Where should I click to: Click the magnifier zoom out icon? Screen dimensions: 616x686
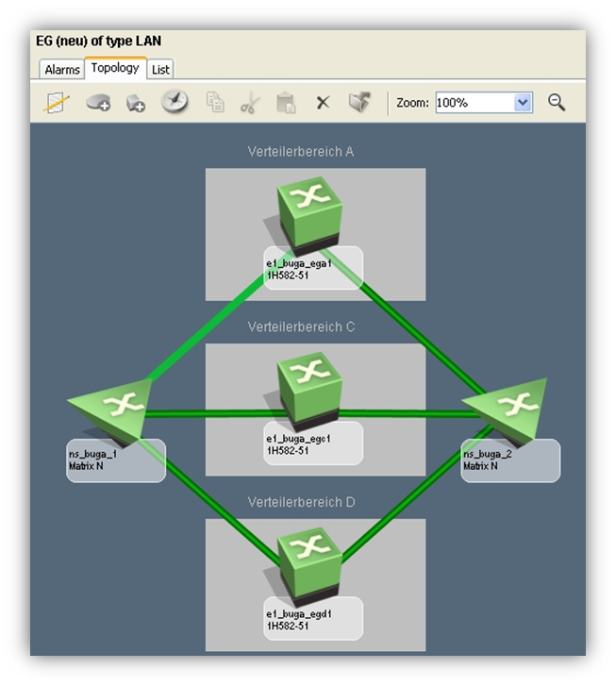pyautogui.click(x=557, y=102)
